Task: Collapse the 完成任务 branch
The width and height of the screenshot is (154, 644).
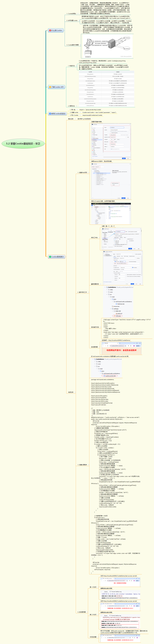Action: [x=75, y=392]
